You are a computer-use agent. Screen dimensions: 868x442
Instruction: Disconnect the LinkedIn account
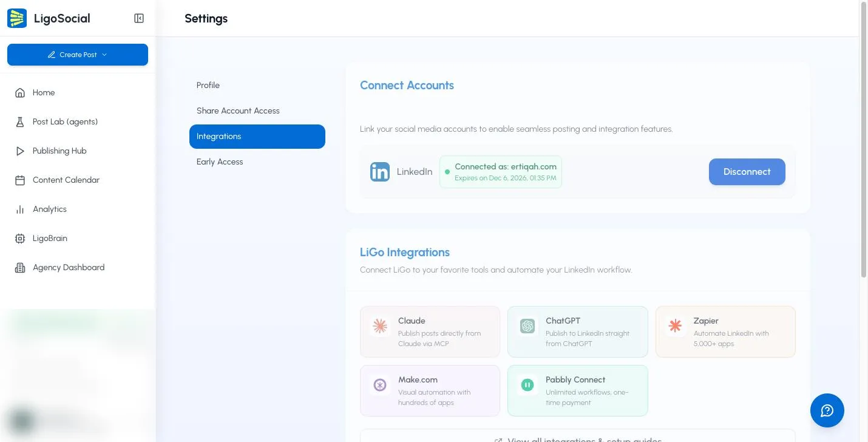pos(747,172)
